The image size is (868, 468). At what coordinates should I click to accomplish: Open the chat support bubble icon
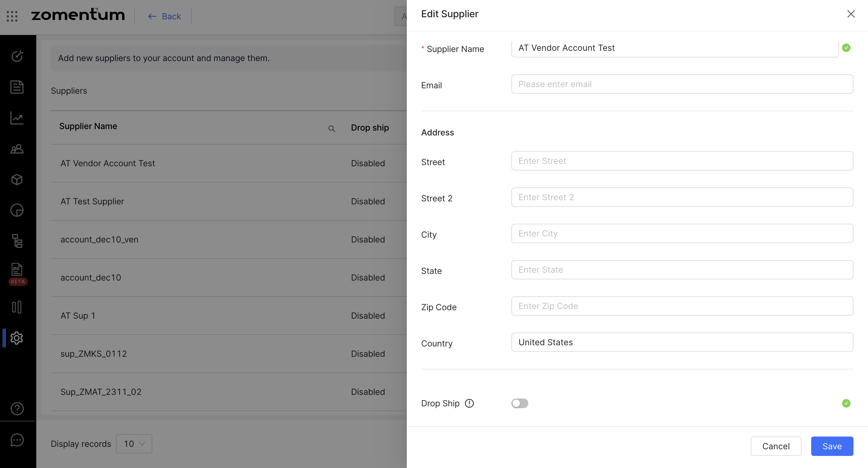point(17,440)
